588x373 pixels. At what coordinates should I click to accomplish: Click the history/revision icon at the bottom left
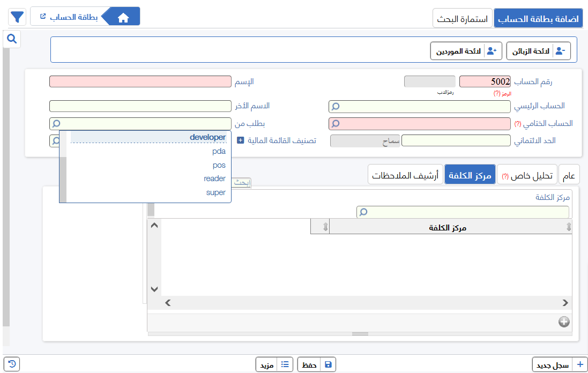12,364
